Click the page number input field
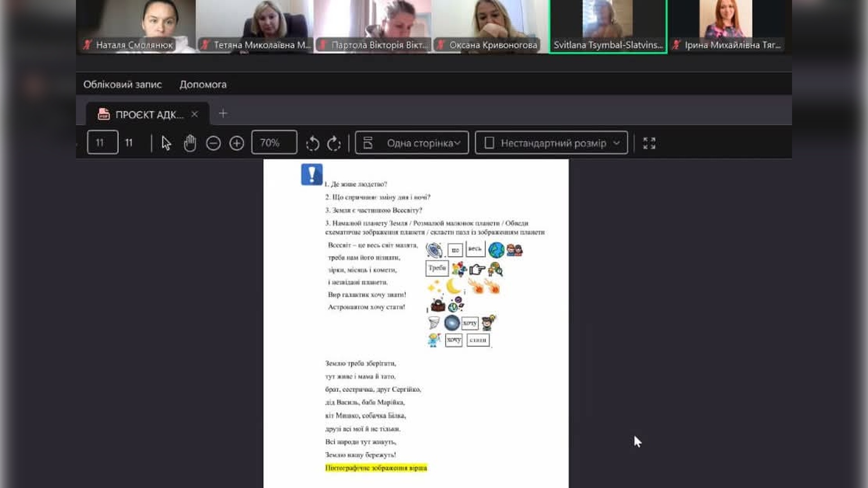Screen dimensions: 868x488 (x=102, y=143)
